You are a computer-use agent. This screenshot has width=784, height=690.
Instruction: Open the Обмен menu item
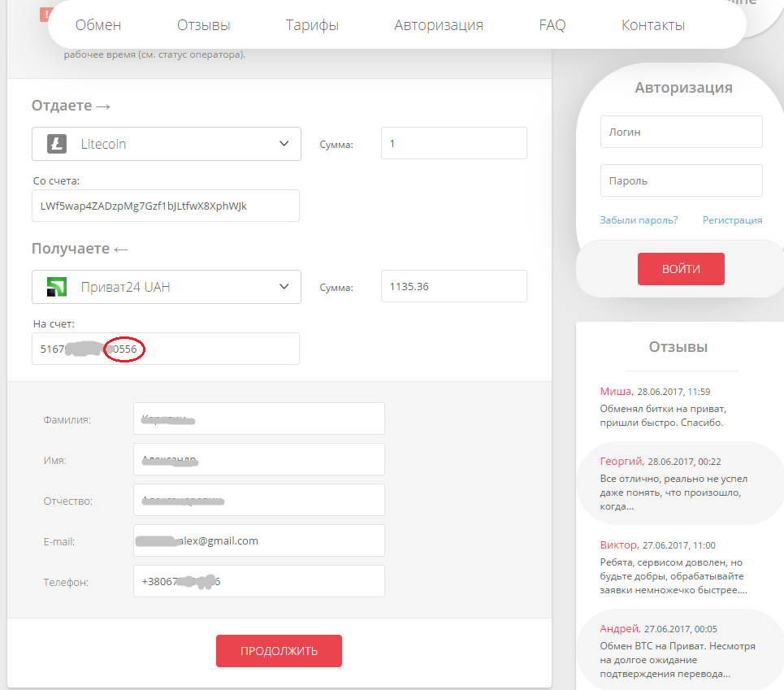(98, 25)
